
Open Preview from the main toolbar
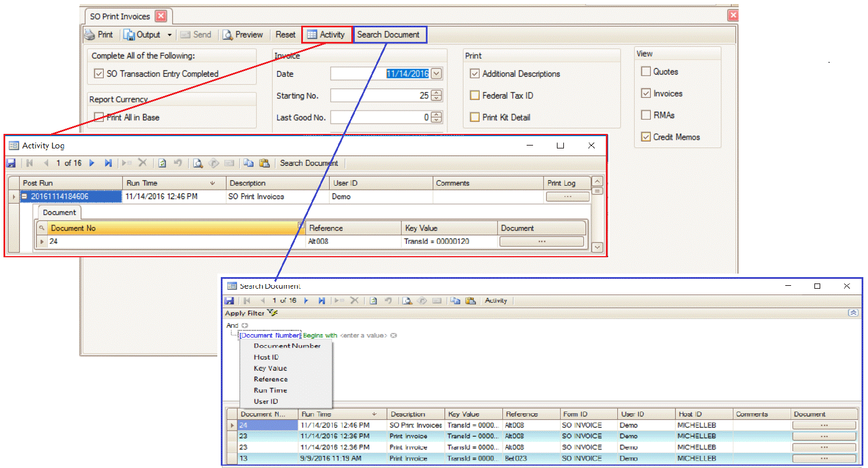[243, 35]
